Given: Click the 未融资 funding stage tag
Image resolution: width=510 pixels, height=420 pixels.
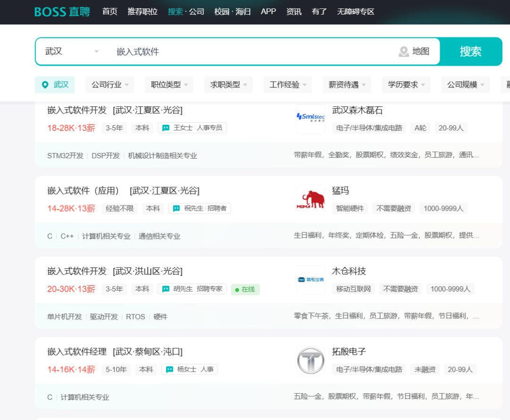Looking at the screenshot, I should pos(425,369).
